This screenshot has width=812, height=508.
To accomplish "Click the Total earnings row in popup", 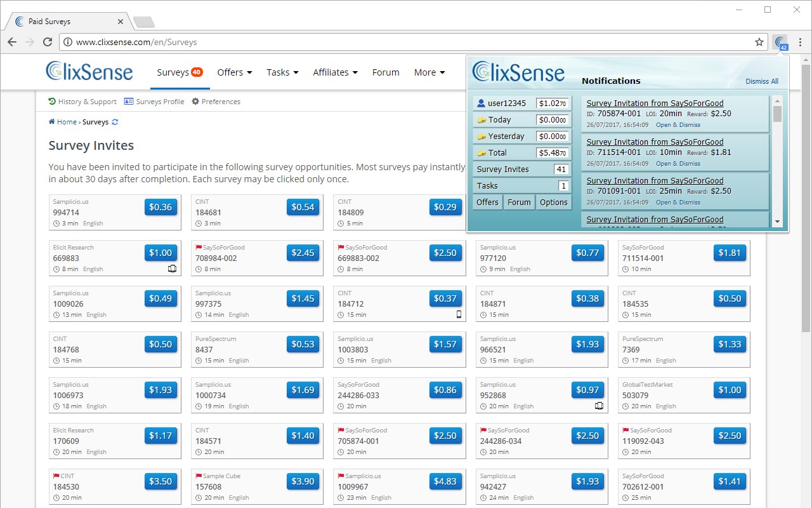I will pyautogui.click(x=522, y=152).
